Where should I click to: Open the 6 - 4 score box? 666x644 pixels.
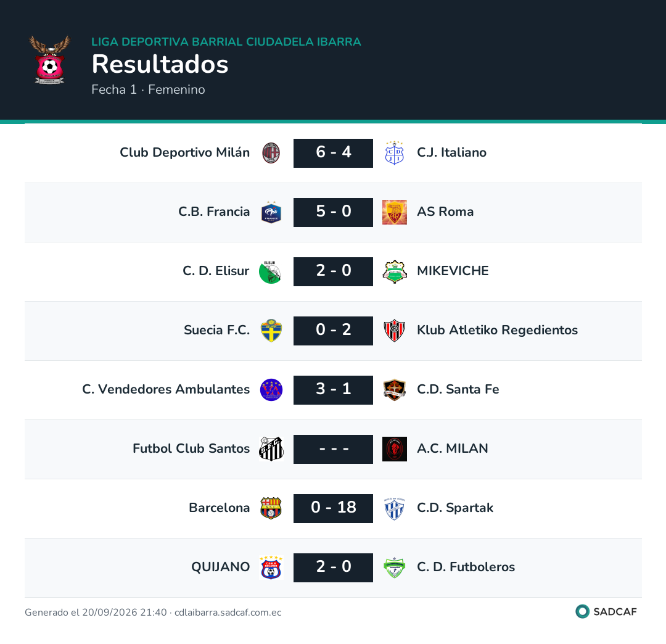pos(333,153)
